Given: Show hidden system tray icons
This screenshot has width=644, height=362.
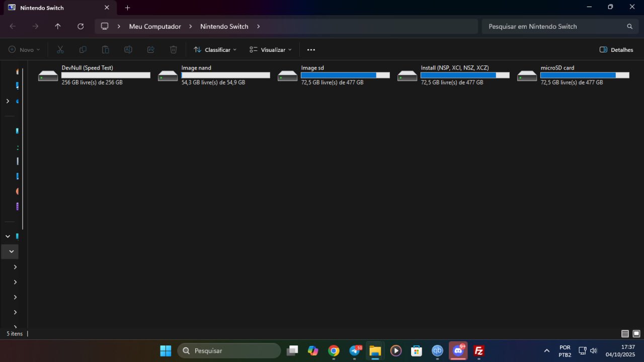Looking at the screenshot, I should (547, 350).
